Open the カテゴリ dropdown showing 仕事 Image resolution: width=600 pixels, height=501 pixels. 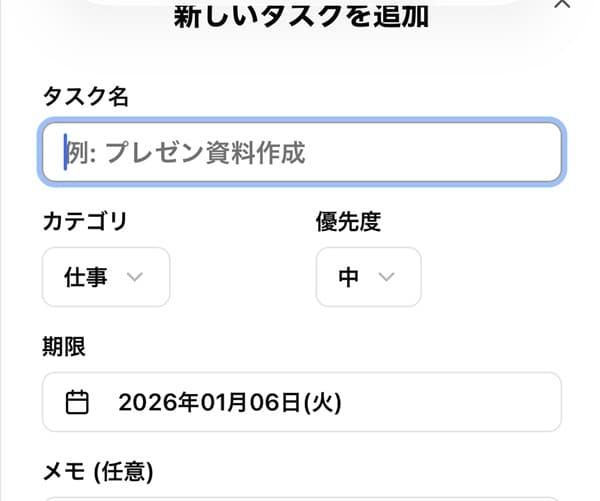click(x=106, y=277)
